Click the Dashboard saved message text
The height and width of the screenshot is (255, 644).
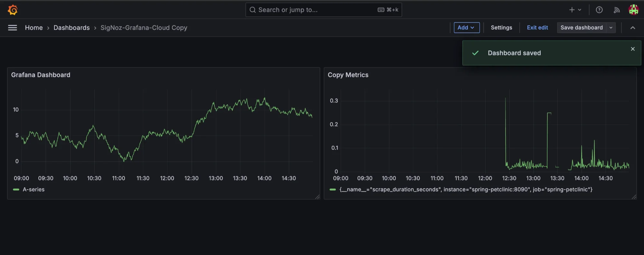coord(514,53)
